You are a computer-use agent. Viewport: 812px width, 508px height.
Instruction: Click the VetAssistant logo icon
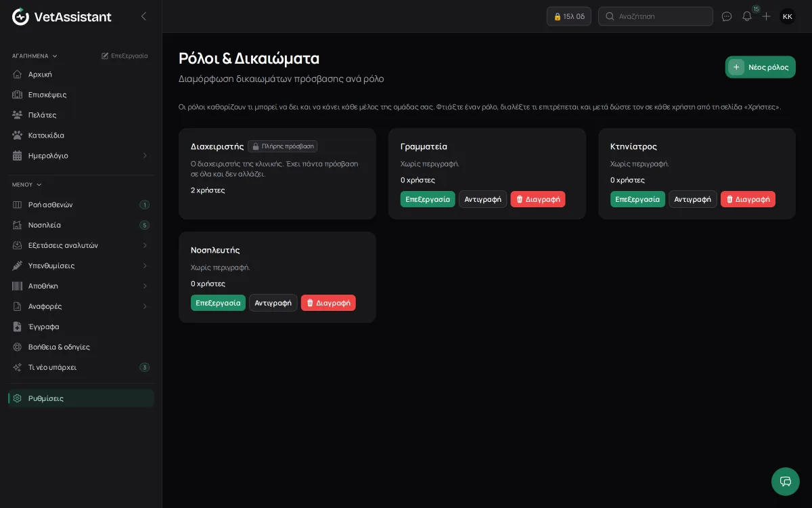21,16
